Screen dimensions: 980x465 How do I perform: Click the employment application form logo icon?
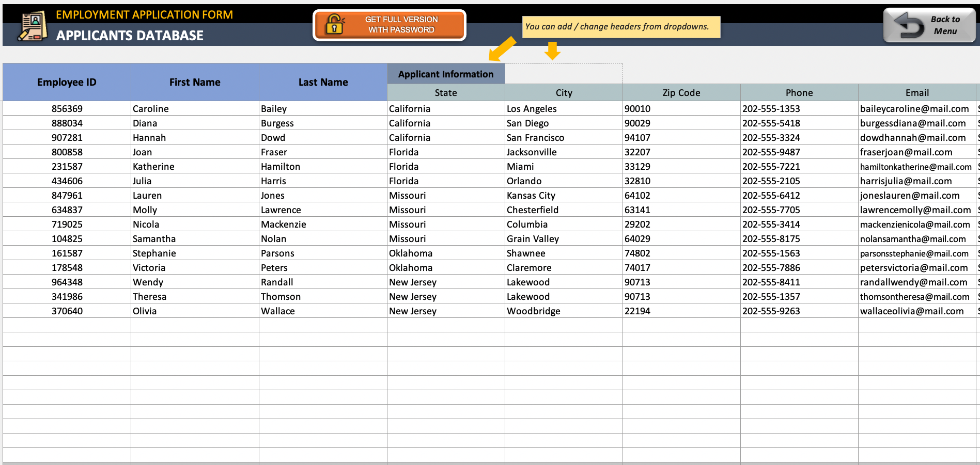33,26
